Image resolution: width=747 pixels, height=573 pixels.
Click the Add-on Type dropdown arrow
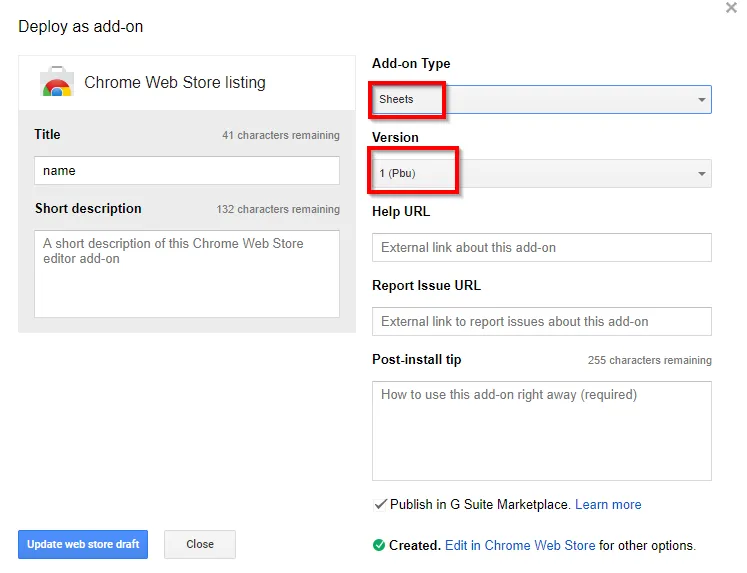pos(702,100)
